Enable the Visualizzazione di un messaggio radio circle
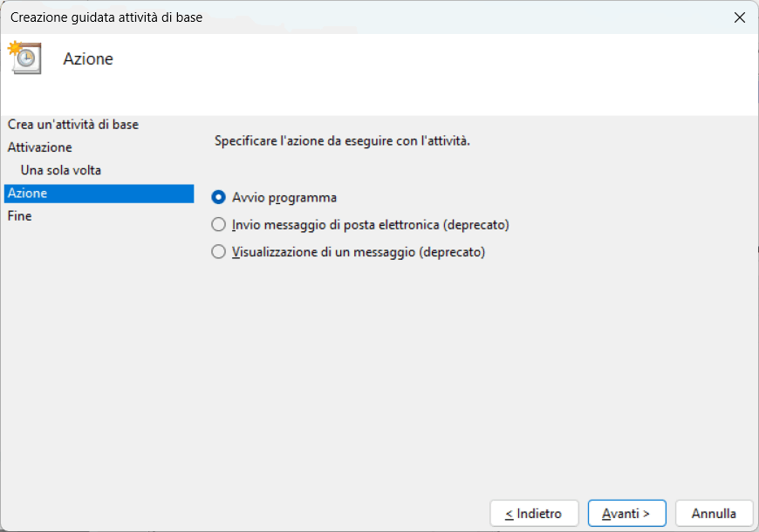The image size is (759, 532). tap(219, 253)
